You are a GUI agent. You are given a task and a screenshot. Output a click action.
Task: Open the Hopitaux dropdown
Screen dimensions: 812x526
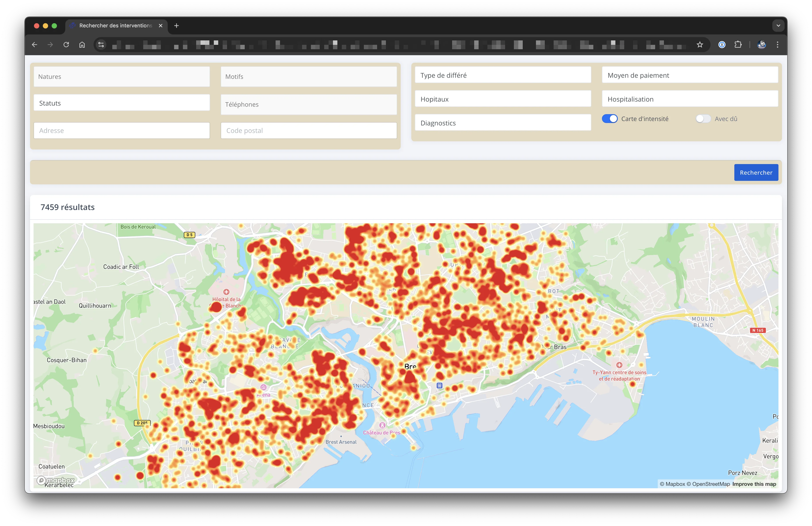pos(503,99)
